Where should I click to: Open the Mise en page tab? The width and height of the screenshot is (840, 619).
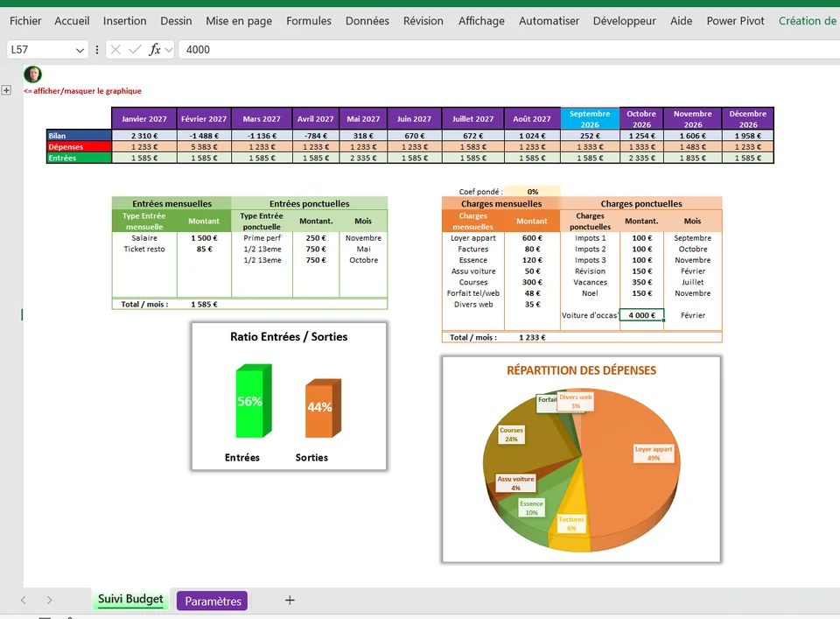239,21
